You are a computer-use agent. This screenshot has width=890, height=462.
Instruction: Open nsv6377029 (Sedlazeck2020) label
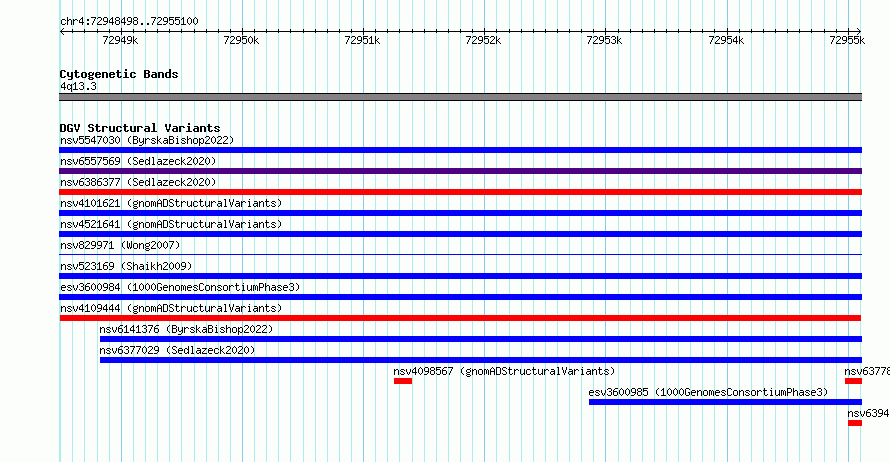[x=177, y=350]
